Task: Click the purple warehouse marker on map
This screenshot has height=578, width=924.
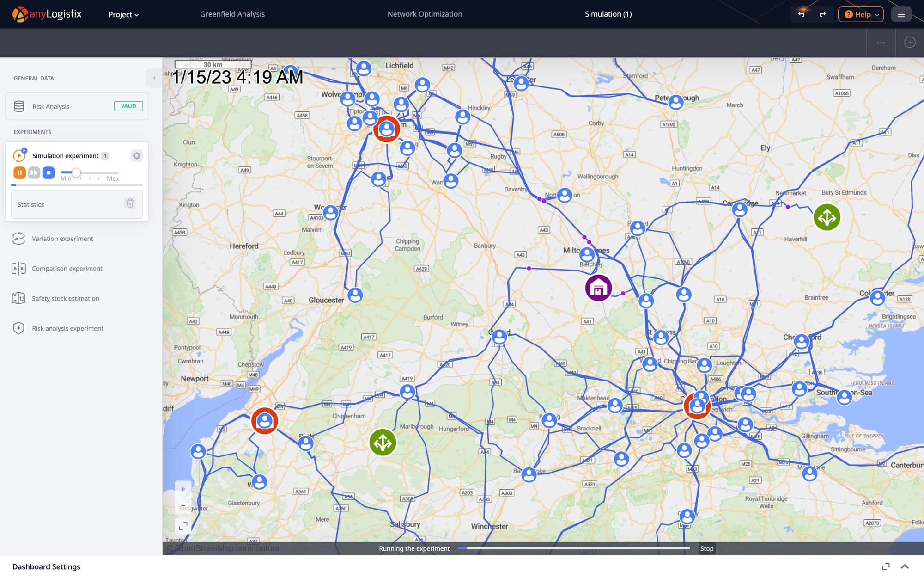Action: coord(598,288)
